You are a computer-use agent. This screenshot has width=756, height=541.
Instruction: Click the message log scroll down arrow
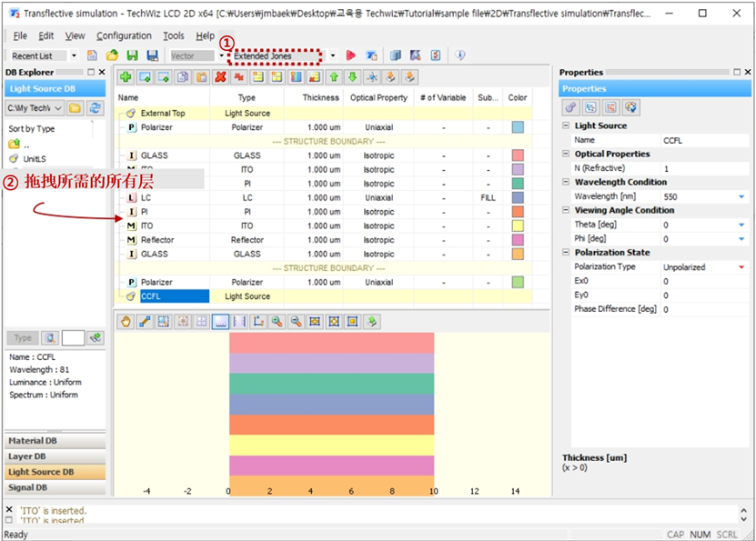[x=744, y=519]
